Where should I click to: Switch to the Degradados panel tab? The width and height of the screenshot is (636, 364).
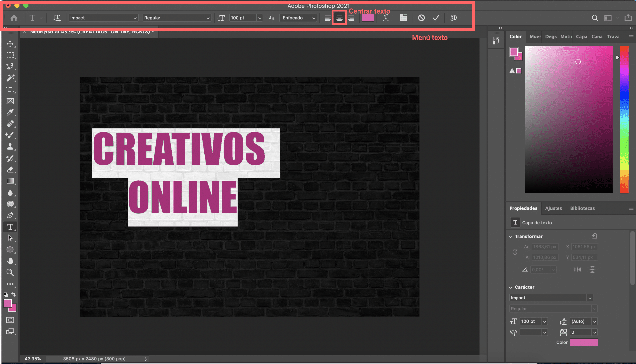(551, 36)
